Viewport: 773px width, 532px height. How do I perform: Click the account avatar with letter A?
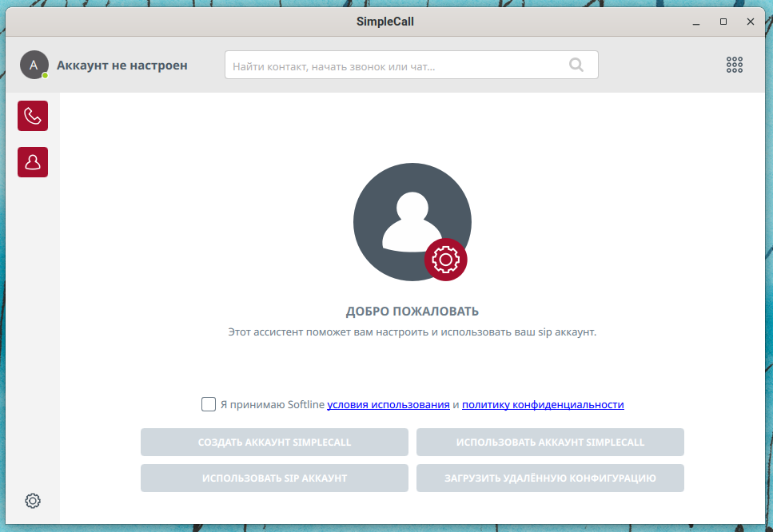click(34, 65)
